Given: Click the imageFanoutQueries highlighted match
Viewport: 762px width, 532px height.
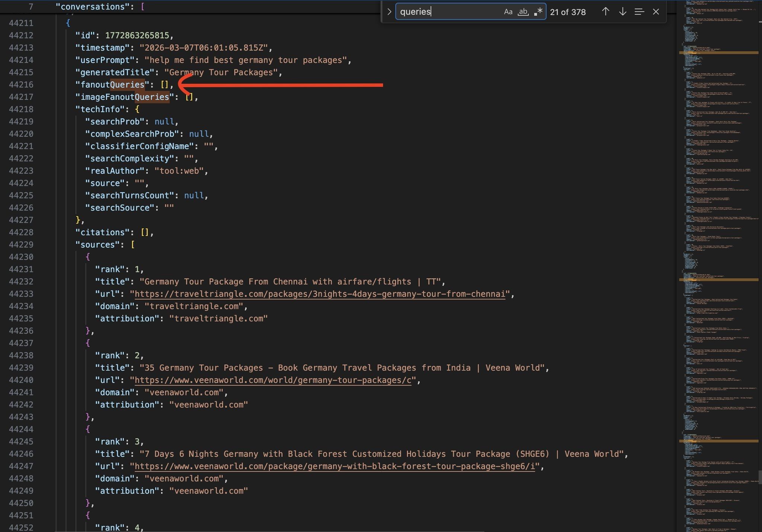Looking at the screenshot, I should [x=152, y=97].
